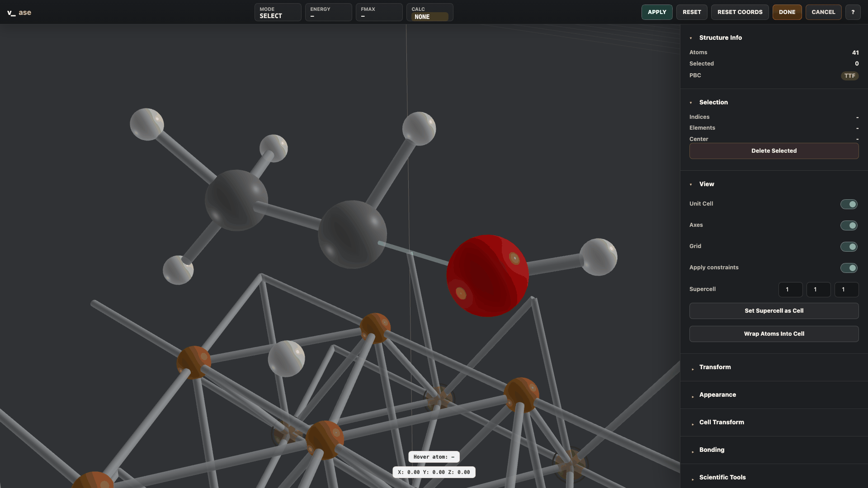Open help with the question mark button
The image size is (868, 488).
(x=853, y=12)
